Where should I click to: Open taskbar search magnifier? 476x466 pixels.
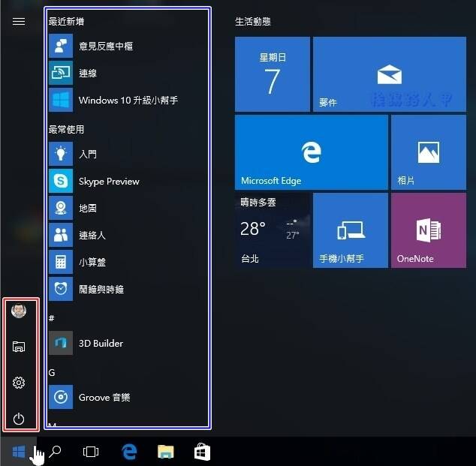55,452
